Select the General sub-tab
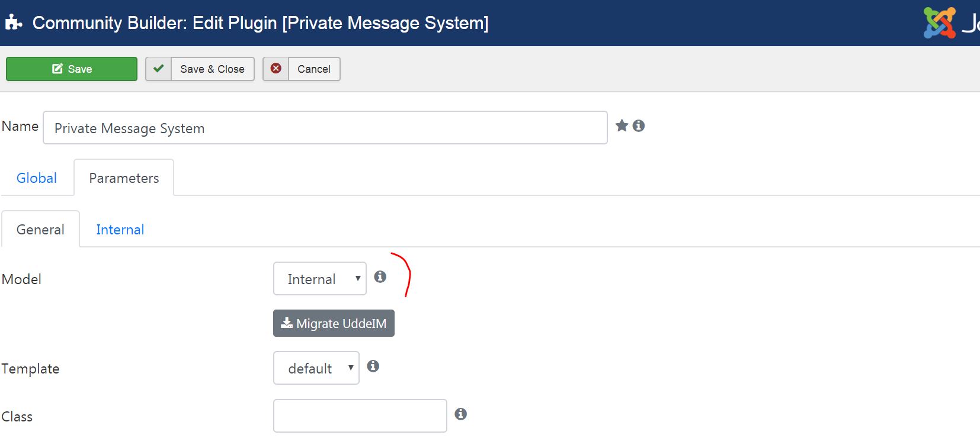 pos(40,230)
